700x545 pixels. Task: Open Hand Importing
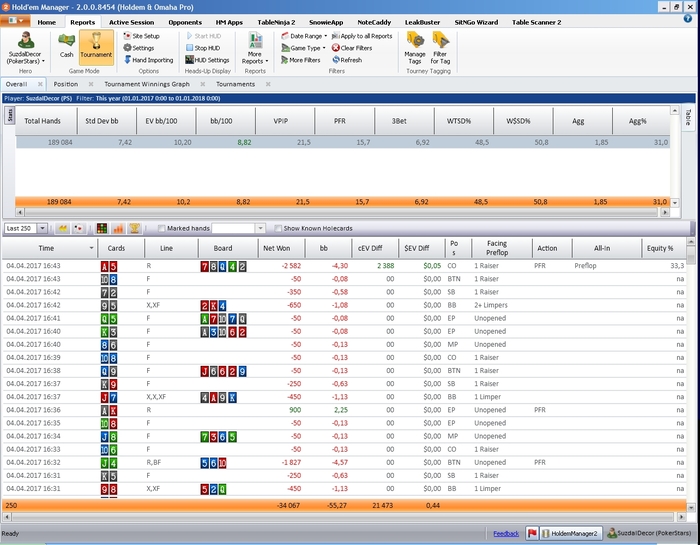pos(149,60)
